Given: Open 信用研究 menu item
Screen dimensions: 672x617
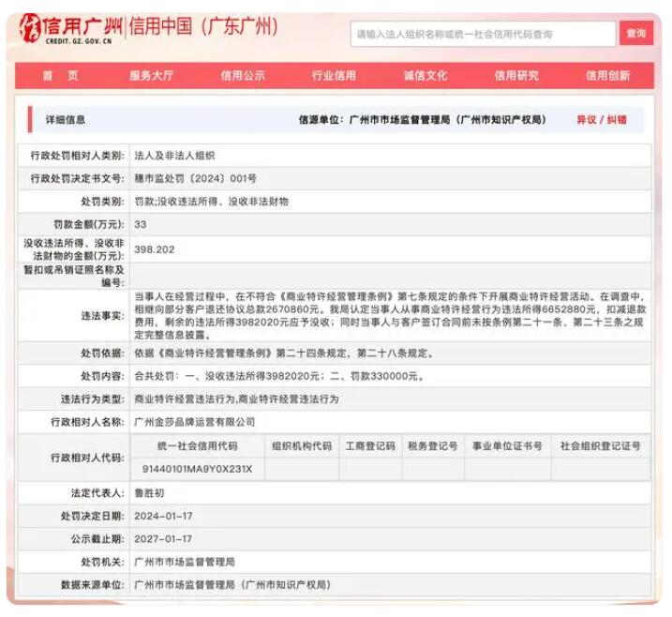Looking at the screenshot, I should coord(516,76).
